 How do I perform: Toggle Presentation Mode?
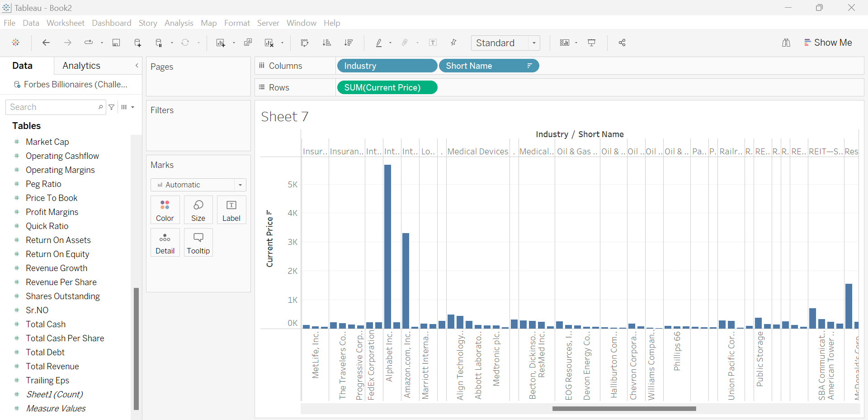[591, 43]
